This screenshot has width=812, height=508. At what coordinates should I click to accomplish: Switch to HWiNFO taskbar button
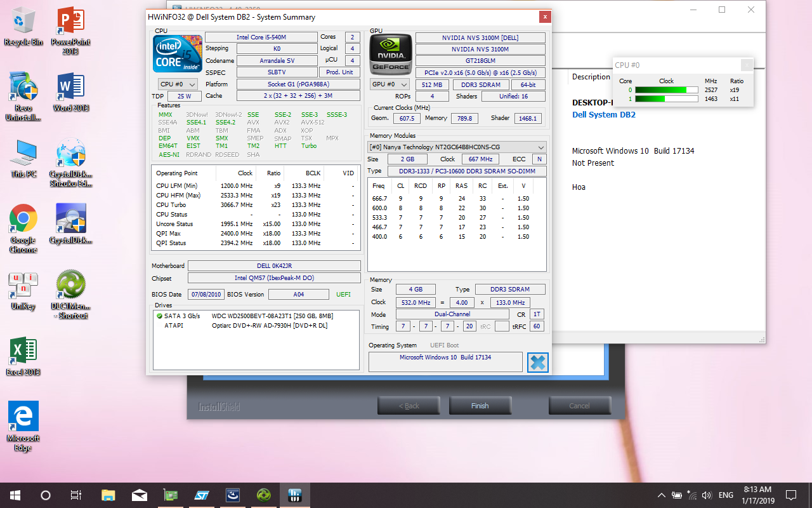294,495
